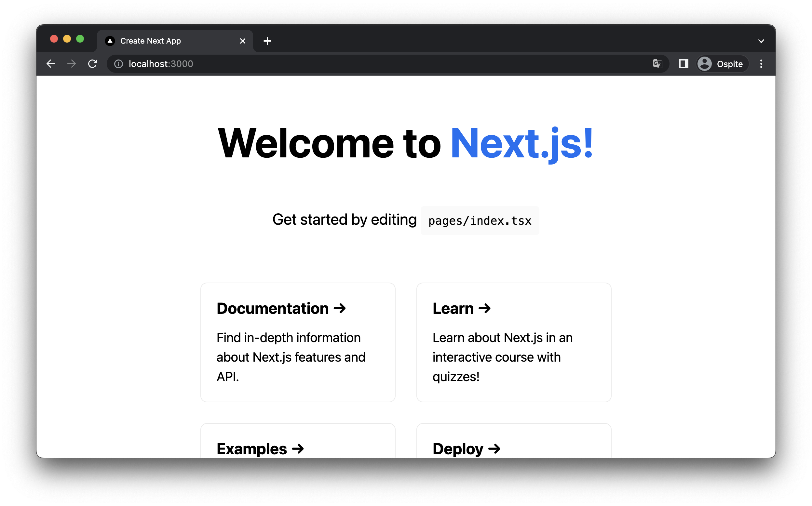Viewport: 812px width, 506px height.
Task: Toggle the browser side panel
Action: (x=683, y=64)
